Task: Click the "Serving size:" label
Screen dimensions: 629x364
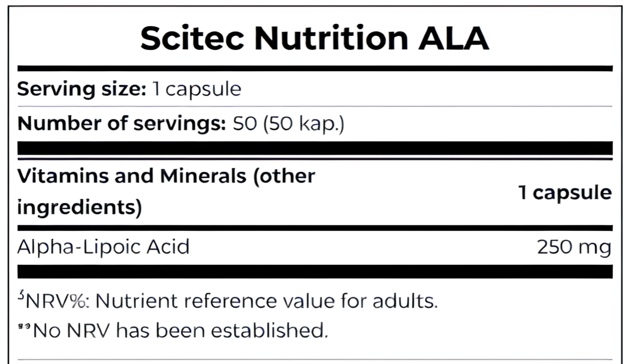Action: (82, 89)
